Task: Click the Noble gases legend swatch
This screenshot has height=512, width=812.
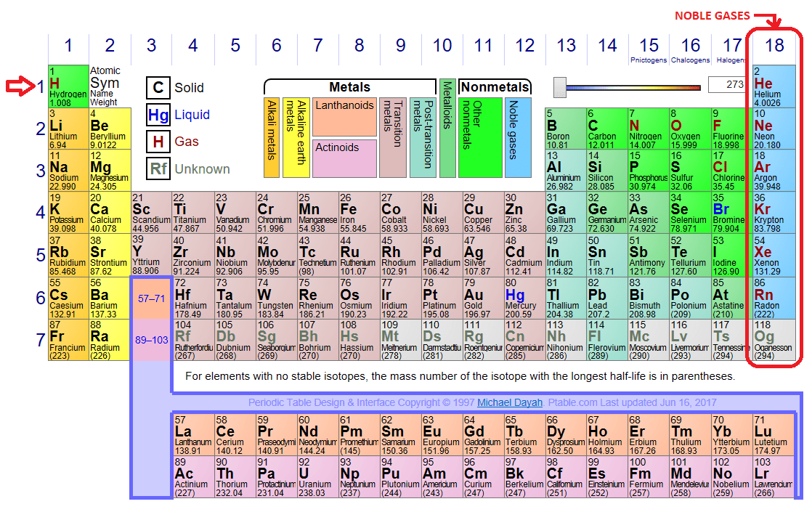Action: (518, 138)
